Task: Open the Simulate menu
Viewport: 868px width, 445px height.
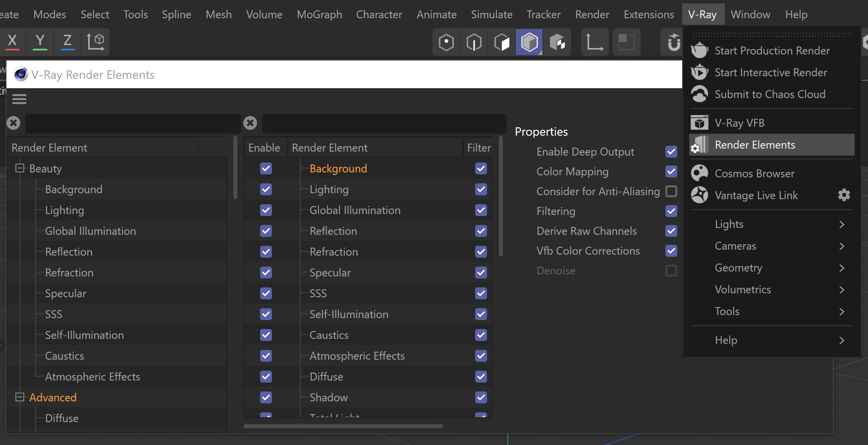Action: (491, 14)
